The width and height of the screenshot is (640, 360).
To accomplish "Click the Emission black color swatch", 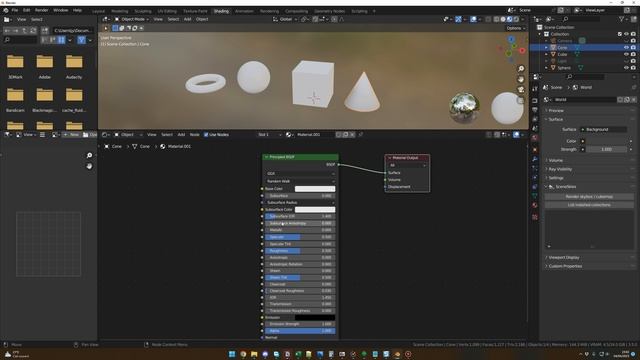I will click(315, 318).
